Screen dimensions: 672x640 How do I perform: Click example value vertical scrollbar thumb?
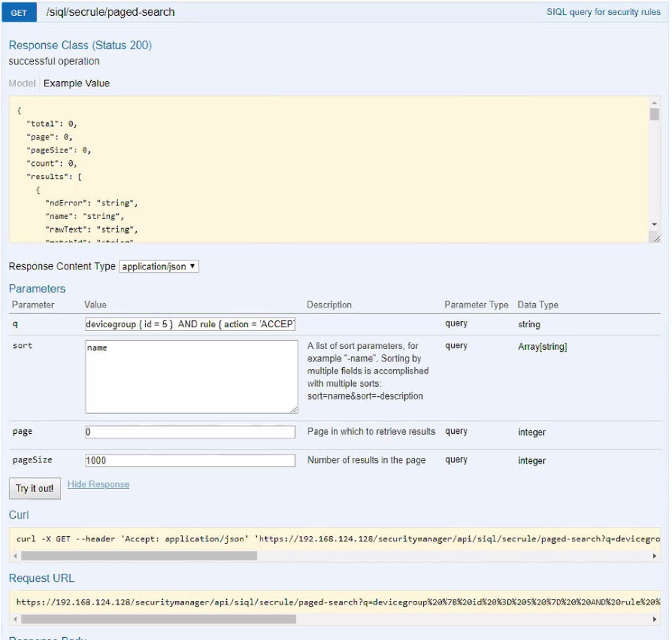654,114
